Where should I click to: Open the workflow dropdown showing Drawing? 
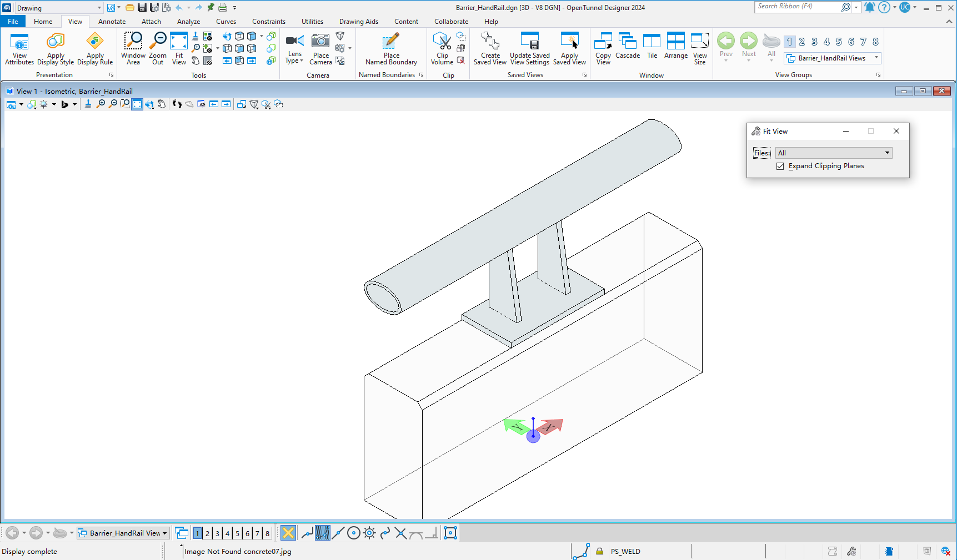pyautogui.click(x=98, y=7)
